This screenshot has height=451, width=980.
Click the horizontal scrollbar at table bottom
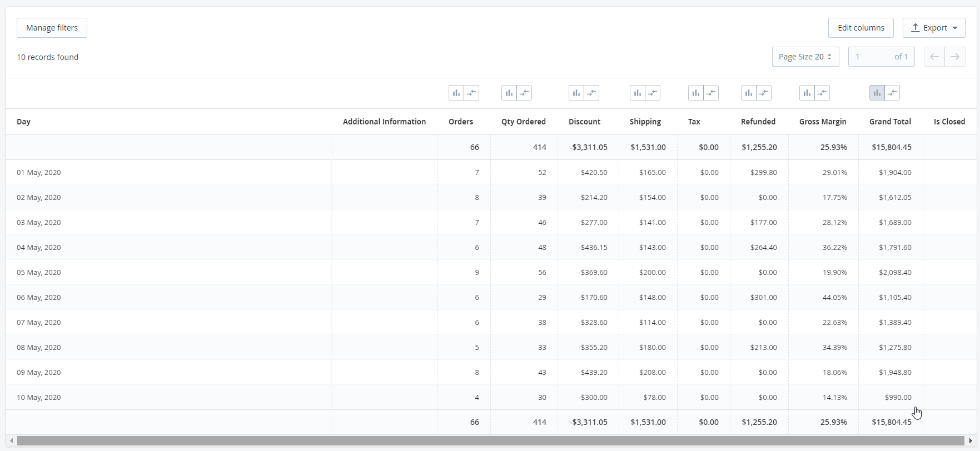pyautogui.click(x=489, y=441)
